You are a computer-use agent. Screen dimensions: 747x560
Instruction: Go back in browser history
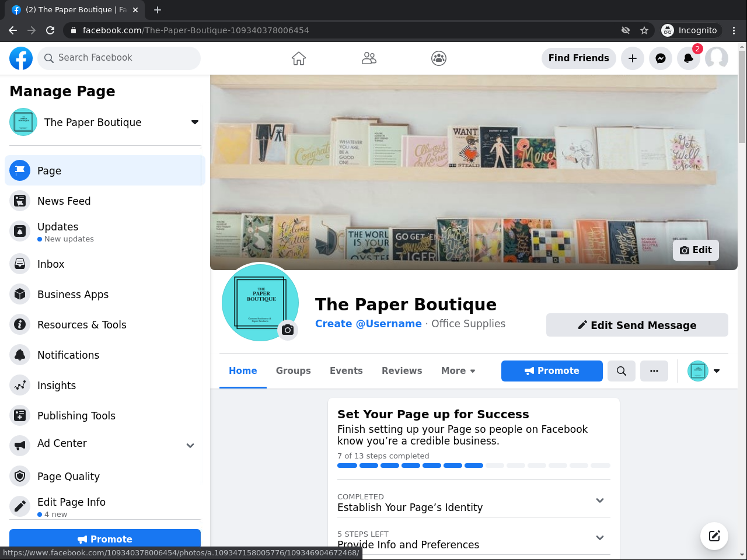pos(13,30)
